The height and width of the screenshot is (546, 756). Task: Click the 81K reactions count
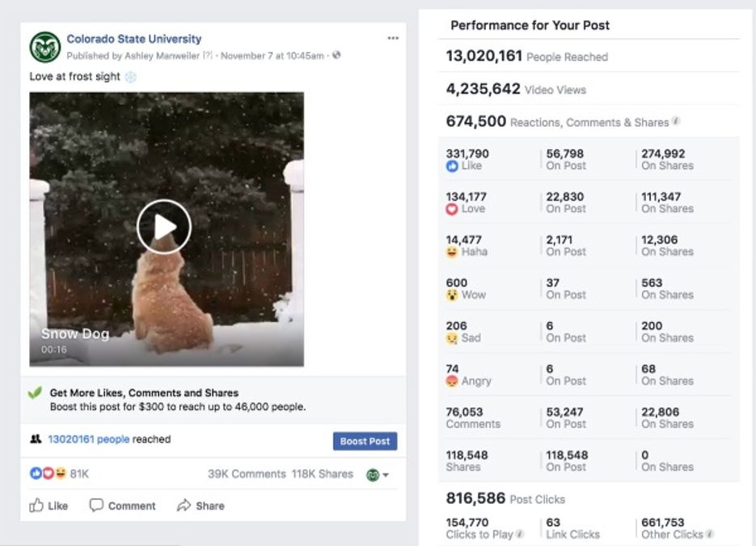[79, 474]
